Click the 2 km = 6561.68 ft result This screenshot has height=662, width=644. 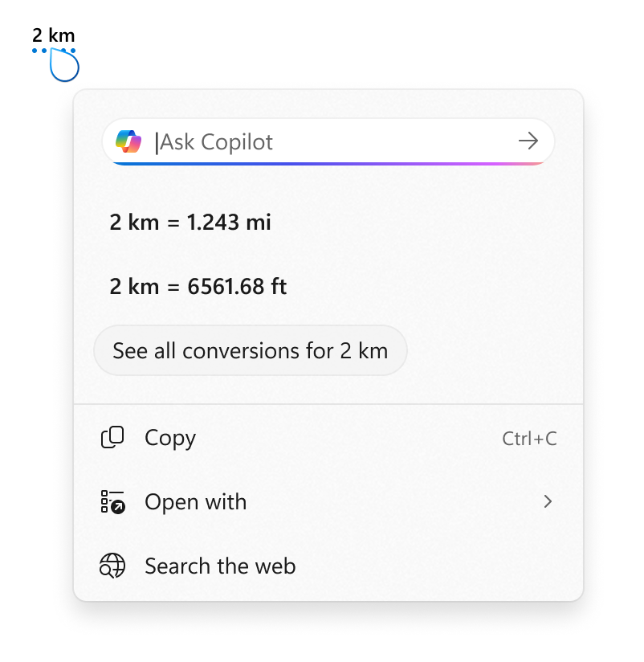198,286
